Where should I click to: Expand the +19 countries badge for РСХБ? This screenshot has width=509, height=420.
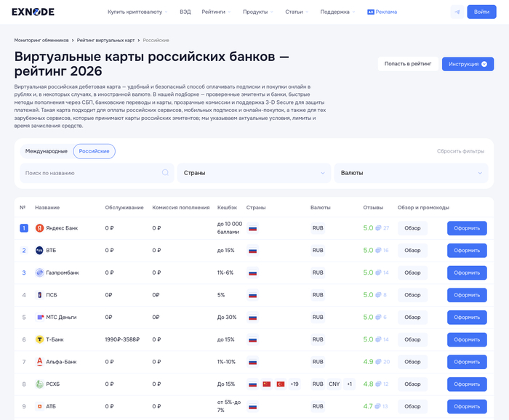[x=294, y=384]
